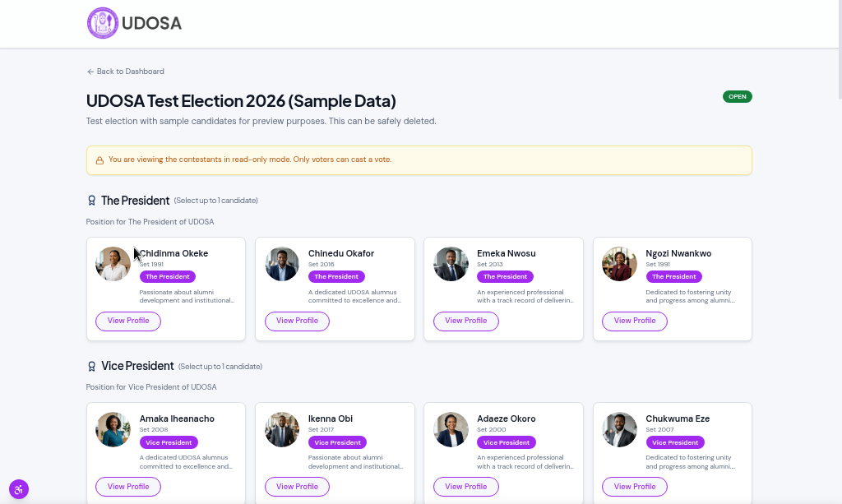This screenshot has width=842, height=504.
Task: Click 'Set 2007' under Chukwuma Eze
Action: click(659, 430)
